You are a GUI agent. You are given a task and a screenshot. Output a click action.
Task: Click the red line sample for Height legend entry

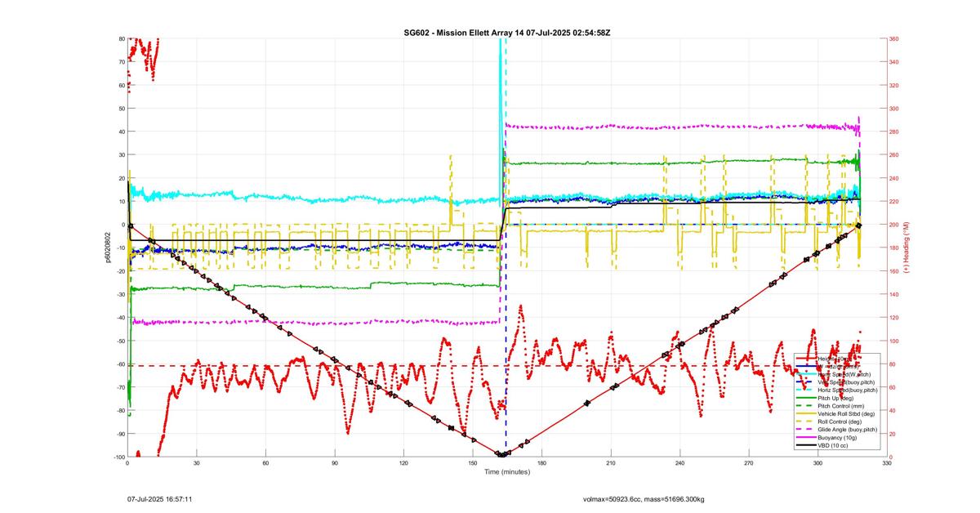[806, 359]
